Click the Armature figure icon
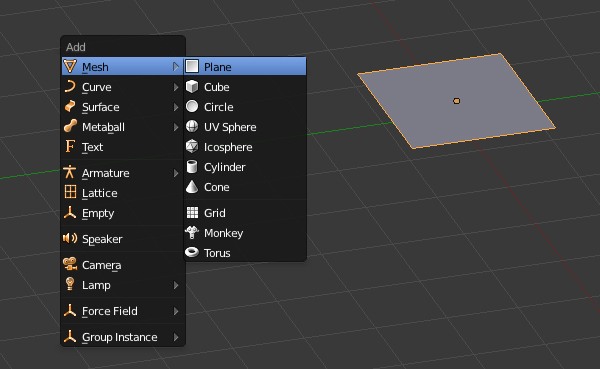Screen dimensions: 600x369 [70, 172]
